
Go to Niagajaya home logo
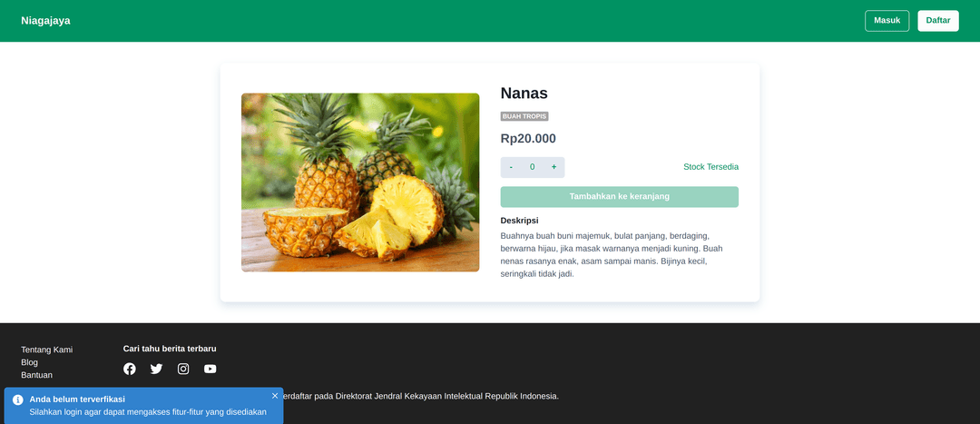point(45,21)
